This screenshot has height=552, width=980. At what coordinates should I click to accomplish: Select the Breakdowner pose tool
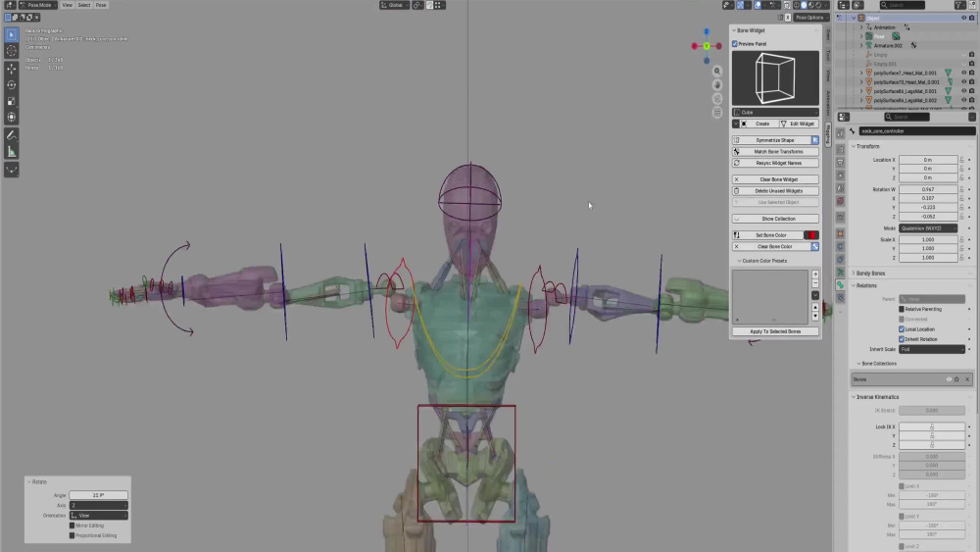click(x=11, y=170)
